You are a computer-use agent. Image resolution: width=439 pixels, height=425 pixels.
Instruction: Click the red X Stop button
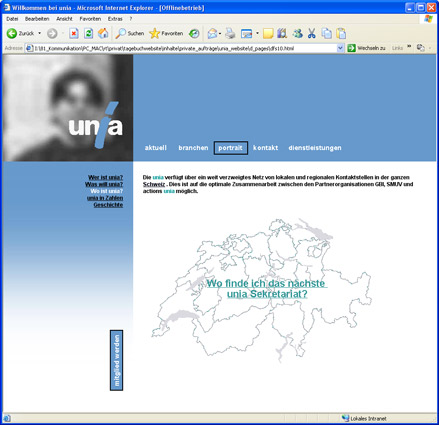tap(74, 33)
